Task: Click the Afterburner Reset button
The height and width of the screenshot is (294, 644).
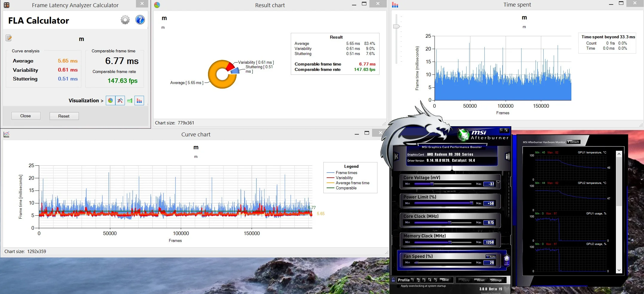Action: tap(480, 280)
